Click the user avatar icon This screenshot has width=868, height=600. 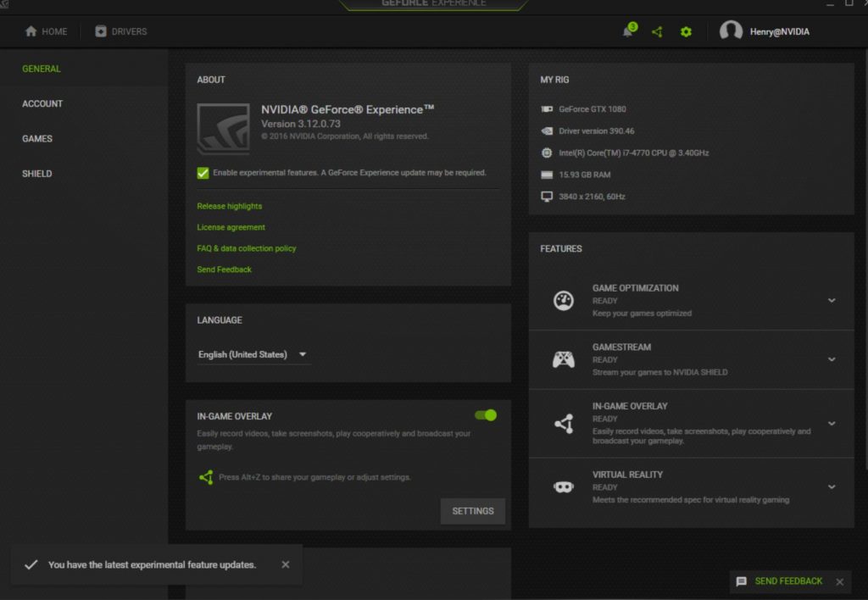(x=730, y=31)
